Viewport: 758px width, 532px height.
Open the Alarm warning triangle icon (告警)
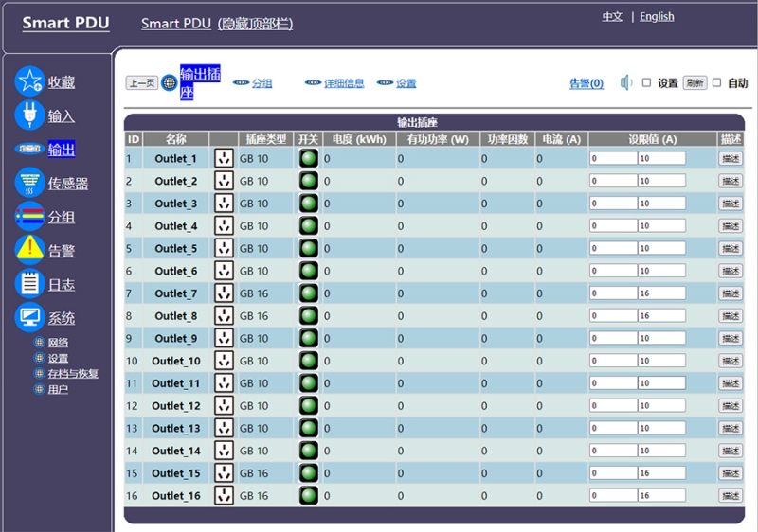29,250
